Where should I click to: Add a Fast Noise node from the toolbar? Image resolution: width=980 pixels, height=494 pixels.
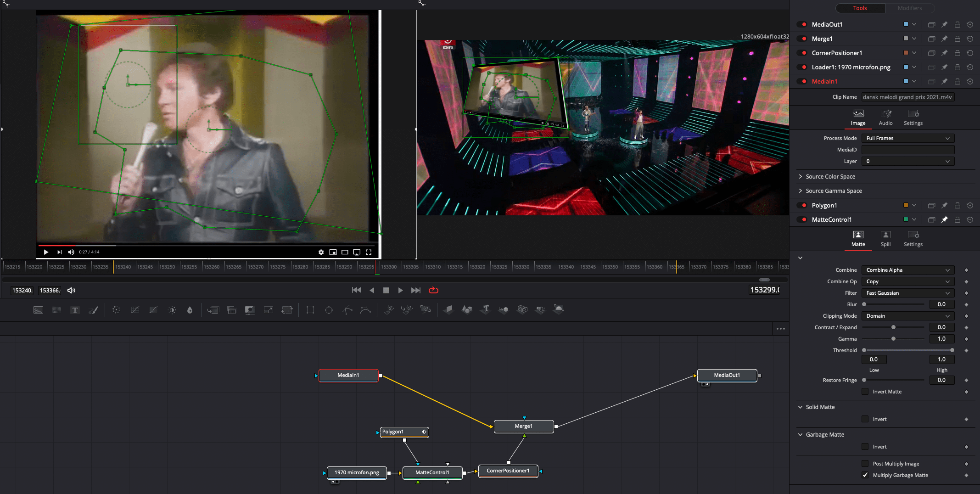56,310
